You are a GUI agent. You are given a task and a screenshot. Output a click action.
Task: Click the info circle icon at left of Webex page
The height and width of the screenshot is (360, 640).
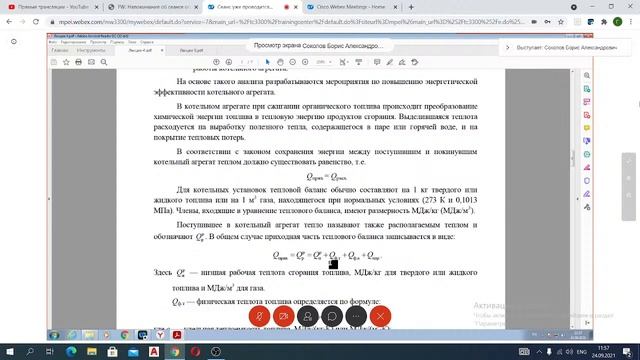[x=14, y=42]
